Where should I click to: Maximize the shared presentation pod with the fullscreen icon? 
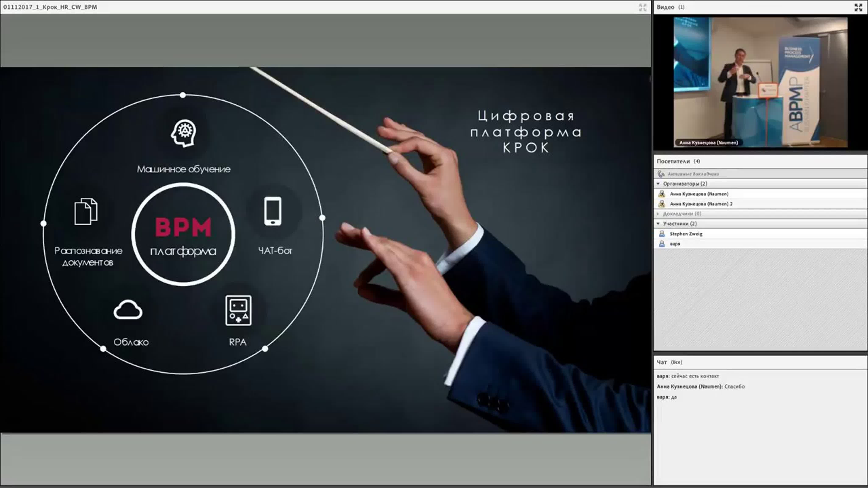click(643, 7)
